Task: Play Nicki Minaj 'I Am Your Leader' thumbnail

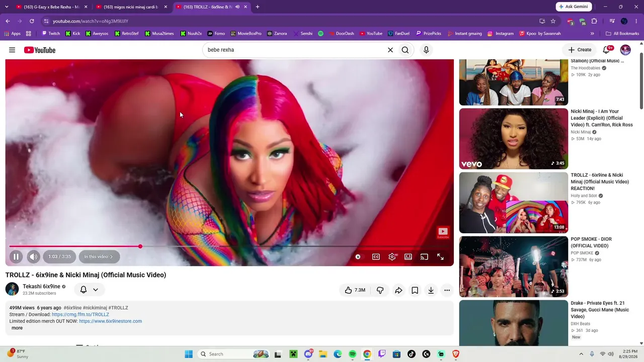Action: coord(513,139)
